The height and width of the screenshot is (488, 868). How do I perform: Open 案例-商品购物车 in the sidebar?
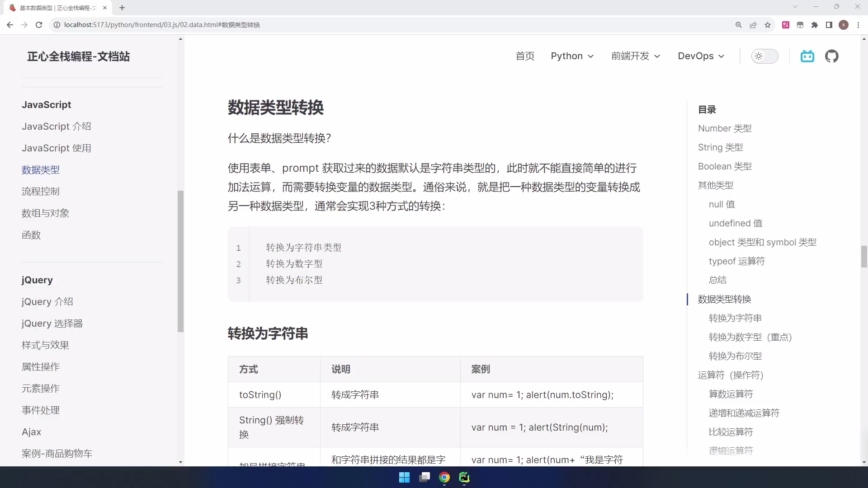coord(57,454)
